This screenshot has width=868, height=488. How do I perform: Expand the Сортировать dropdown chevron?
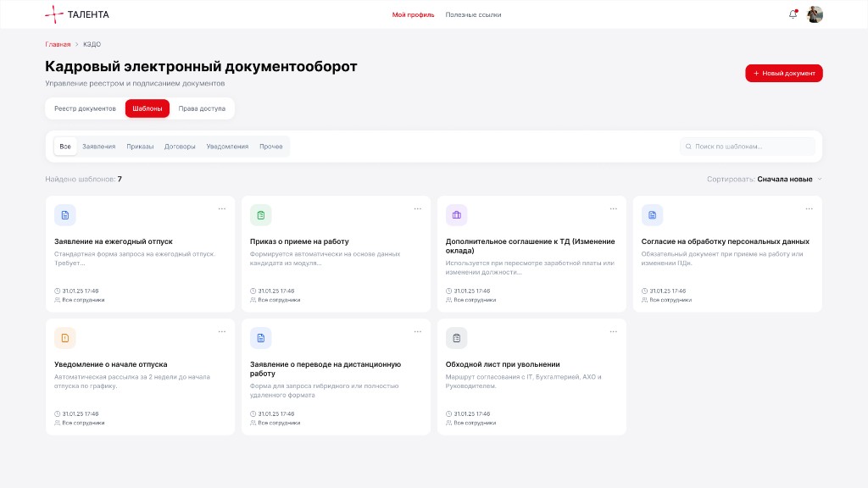820,180
